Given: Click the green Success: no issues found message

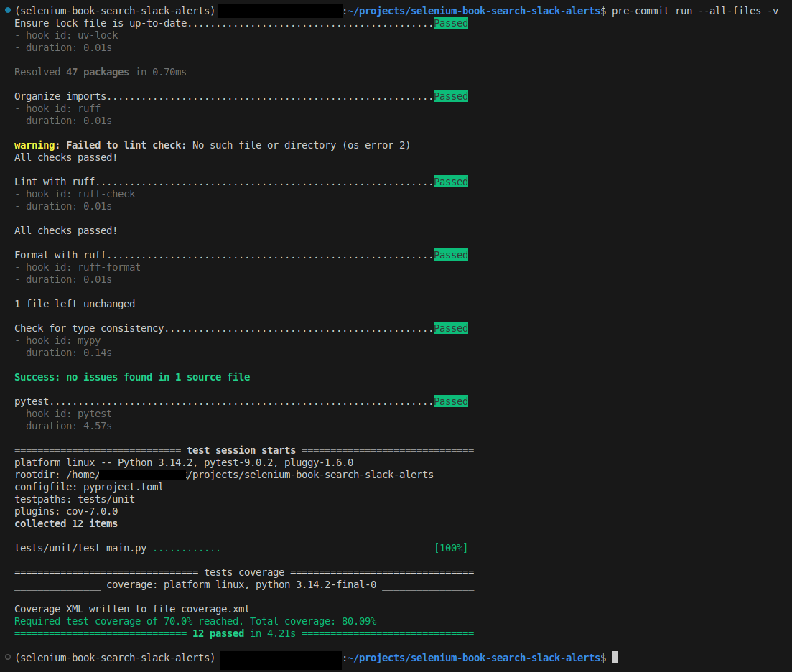Looking at the screenshot, I should point(132,377).
